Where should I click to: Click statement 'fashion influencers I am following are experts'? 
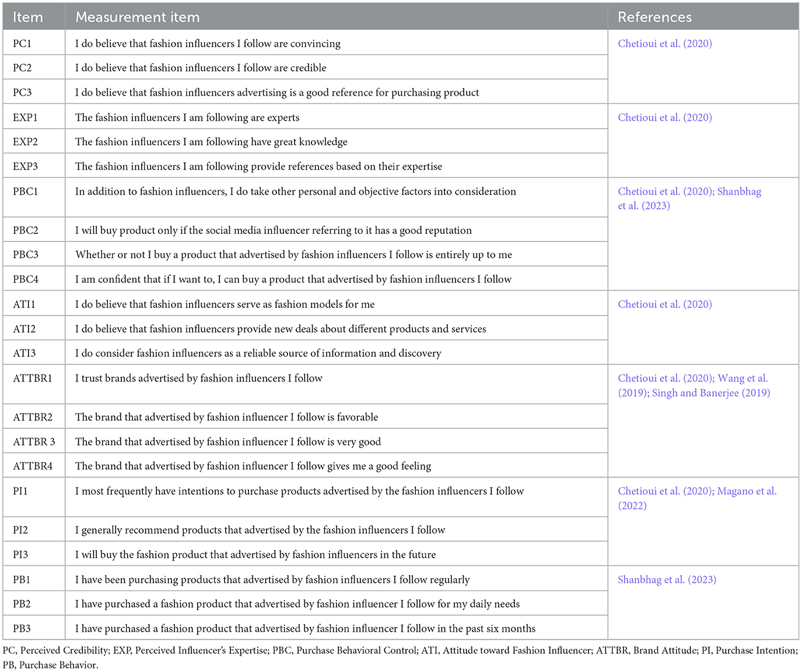[187, 118]
